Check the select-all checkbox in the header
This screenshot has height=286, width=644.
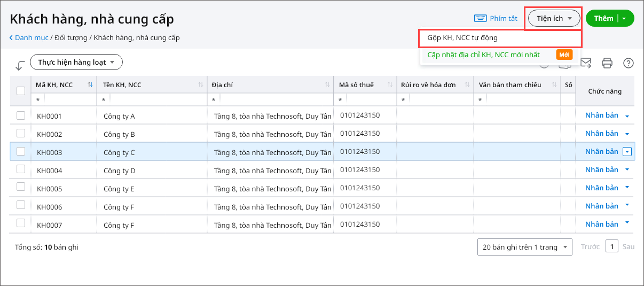coord(21,91)
